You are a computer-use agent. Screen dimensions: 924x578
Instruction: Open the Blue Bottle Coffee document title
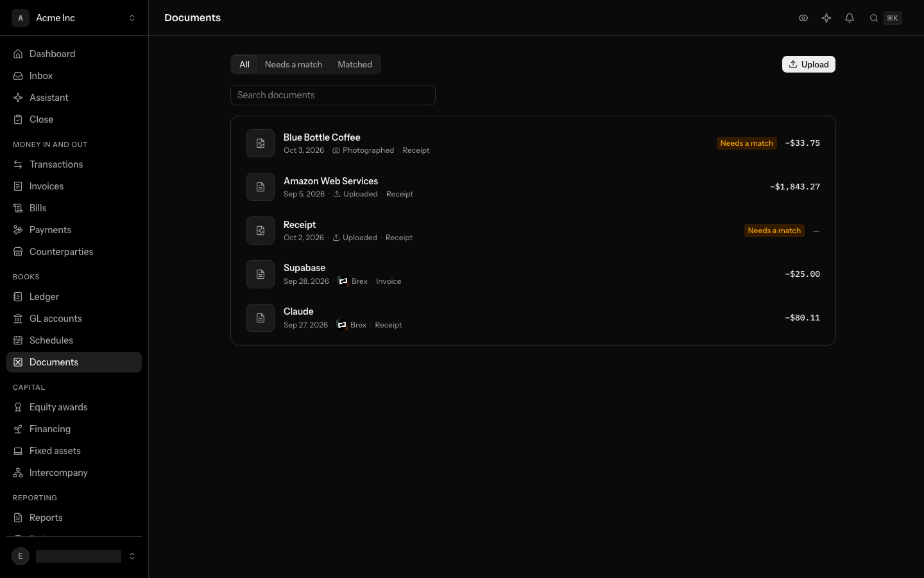click(321, 137)
